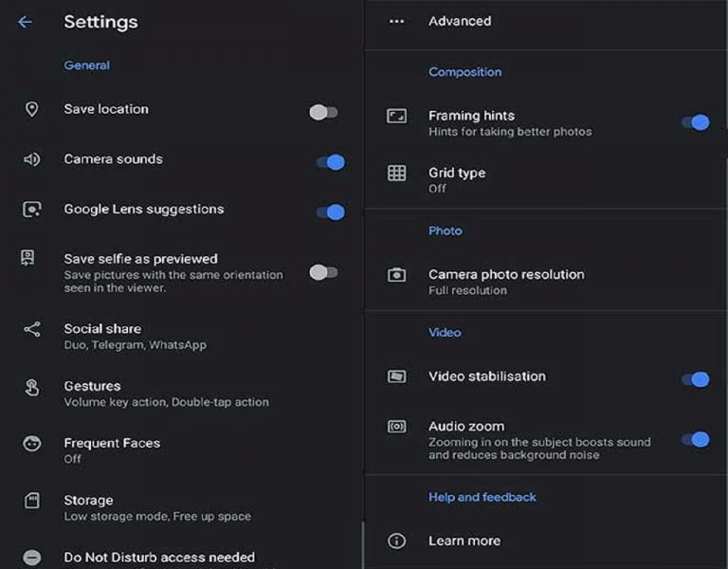The height and width of the screenshot is (569, 728).
Task: Click the Grid type grid icon
Action: 396,174
